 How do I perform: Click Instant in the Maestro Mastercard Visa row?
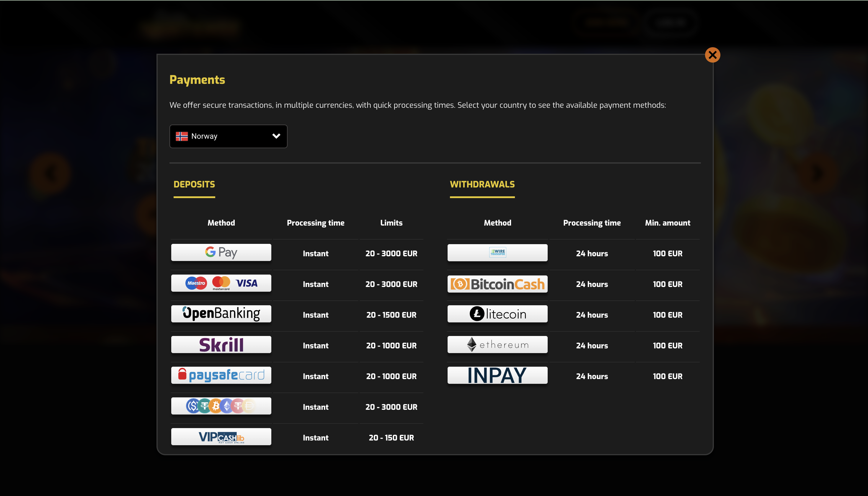315,284
